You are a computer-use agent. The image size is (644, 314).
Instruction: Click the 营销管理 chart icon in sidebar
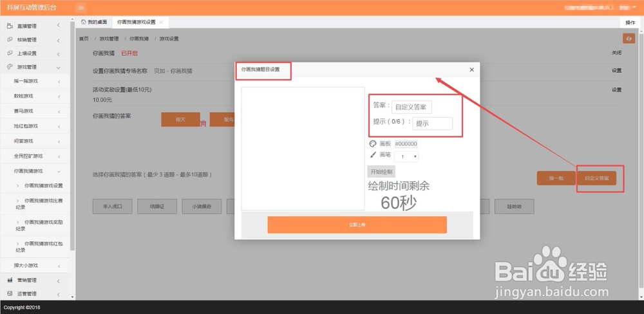(10, 280)
